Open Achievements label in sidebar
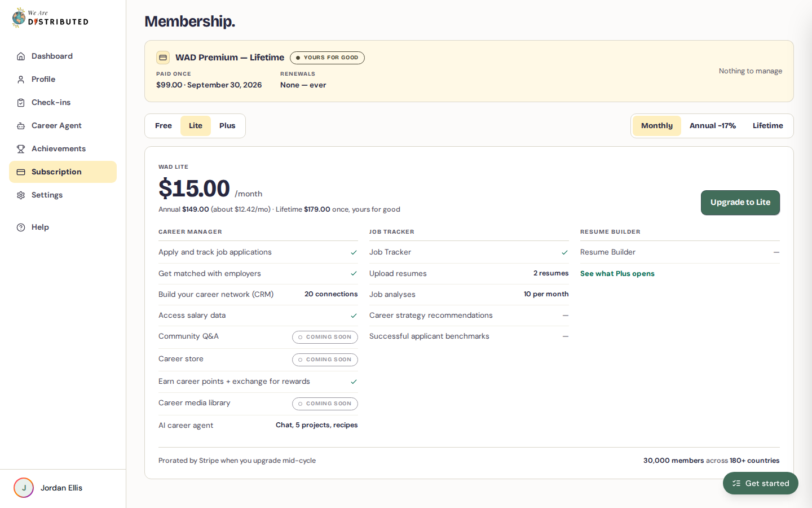The image size is (812, 508). tap(59, 149)
